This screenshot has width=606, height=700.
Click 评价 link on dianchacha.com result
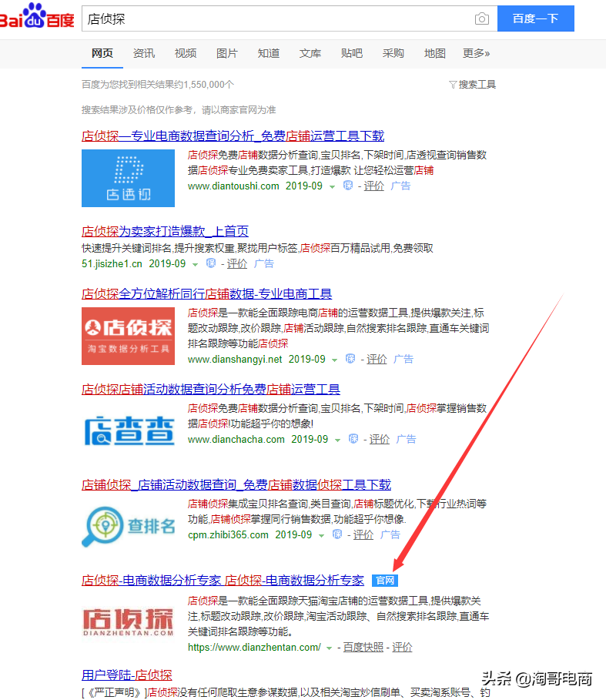380,439
